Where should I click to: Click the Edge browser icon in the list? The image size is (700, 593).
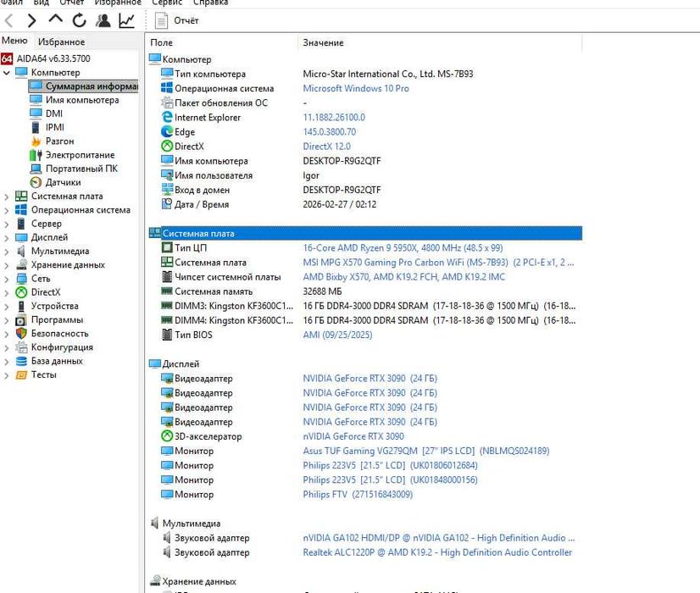pyautogui.click(x=166, y=131)
